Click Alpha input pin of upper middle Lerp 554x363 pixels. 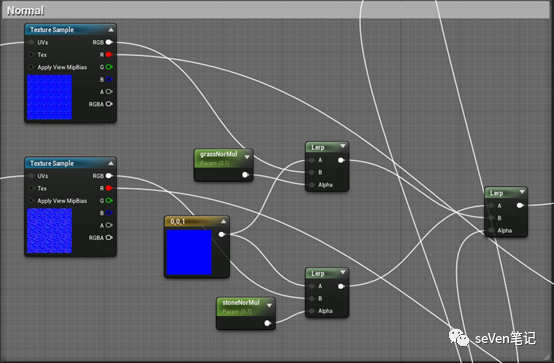(312, 185)
